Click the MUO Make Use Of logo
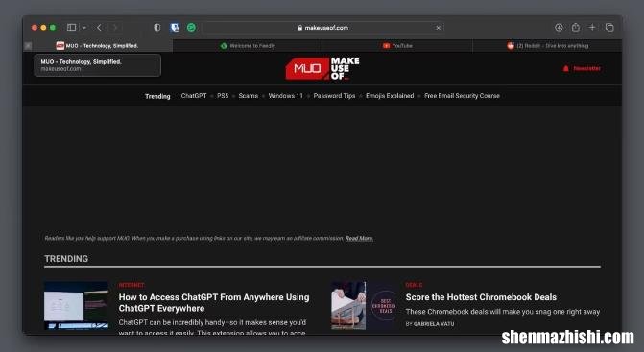Viewport: 644px width, 352px height. coord(322,68)
